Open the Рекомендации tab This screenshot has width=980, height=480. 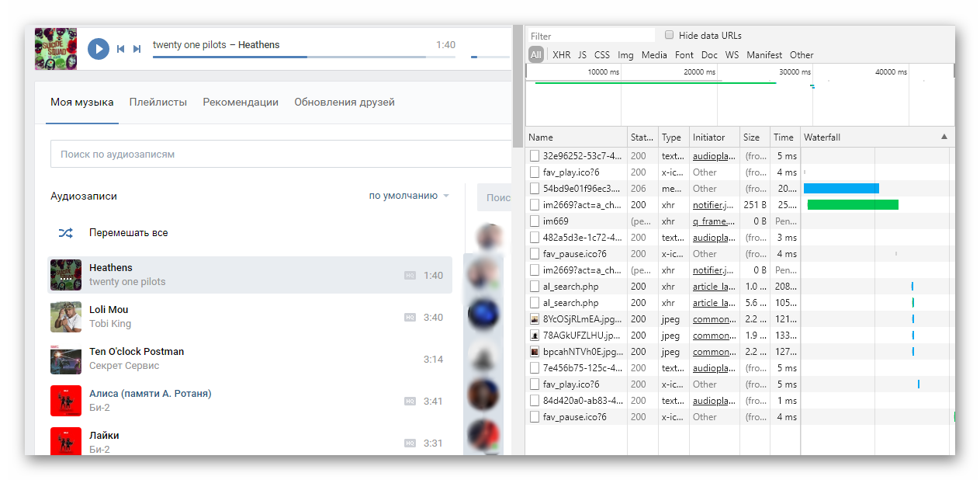tap(241, 102)
